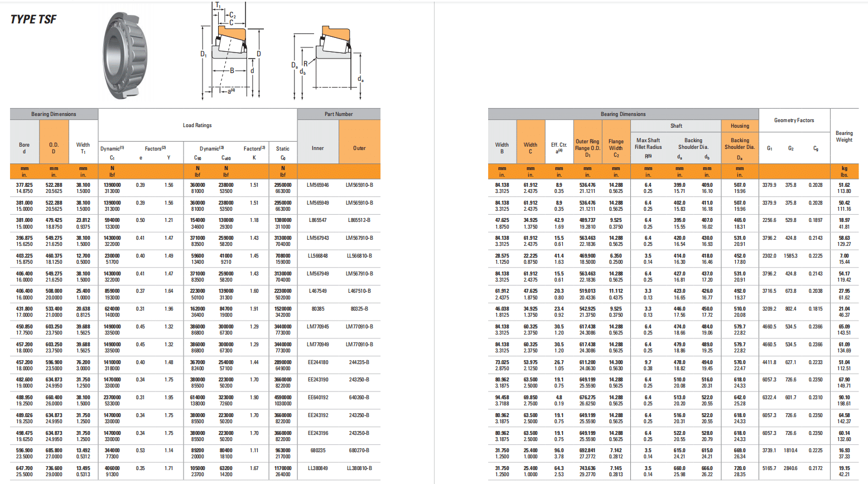Select the Static C0 column header
This screenshot has height=484, width=868.
click(283, 153)
